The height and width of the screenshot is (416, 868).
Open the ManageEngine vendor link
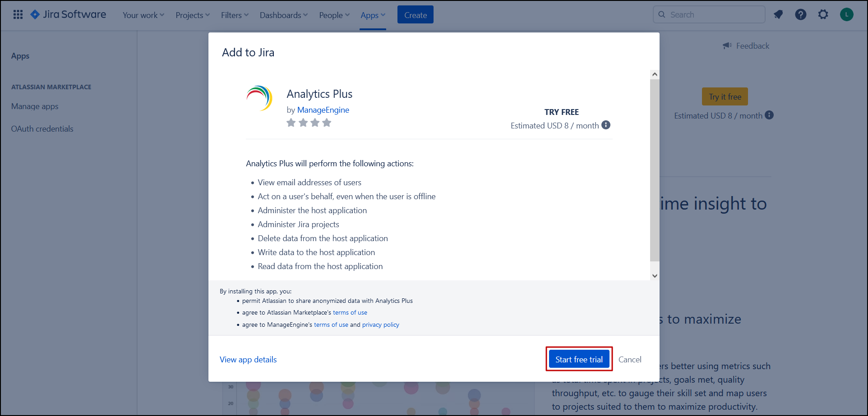[x=323, y=110]
